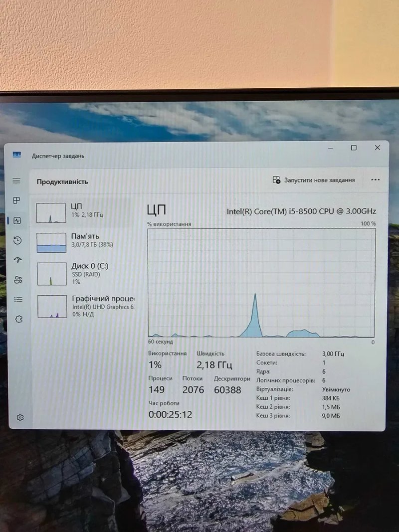Image resolution: width=399 pixels, height=532 pixels.
Task: Click the uptime value 0:00:25:12
Action: tap(170, 415)
